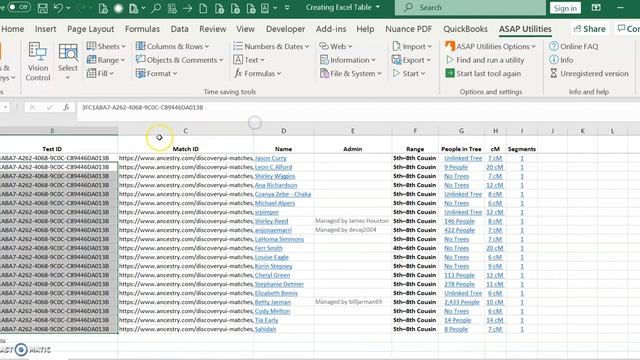Open the 2,433 People tree link
The height and width of the screenshot is (360, 640).
pos(462,302)
